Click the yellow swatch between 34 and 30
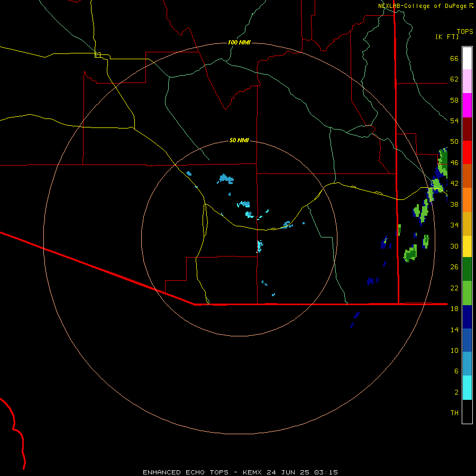This screenshot has height=476, width=476. pos(467,246)
